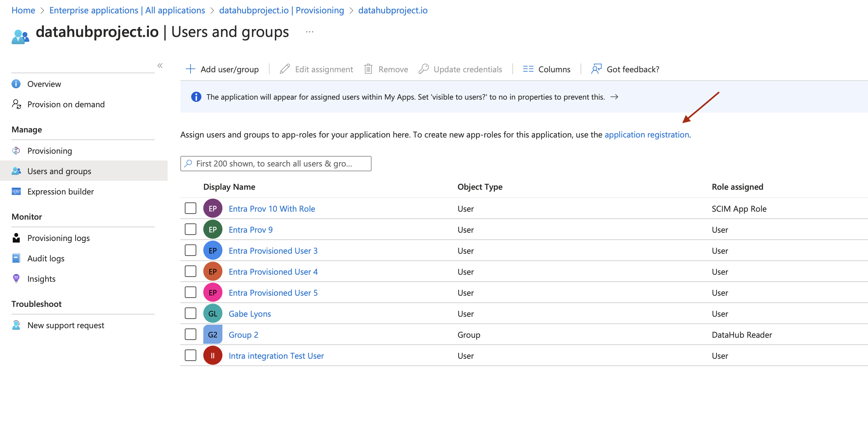This screenshot has height=445, width=868.
Task: Click the arrow in the info banner
Action: click(614, 97)
